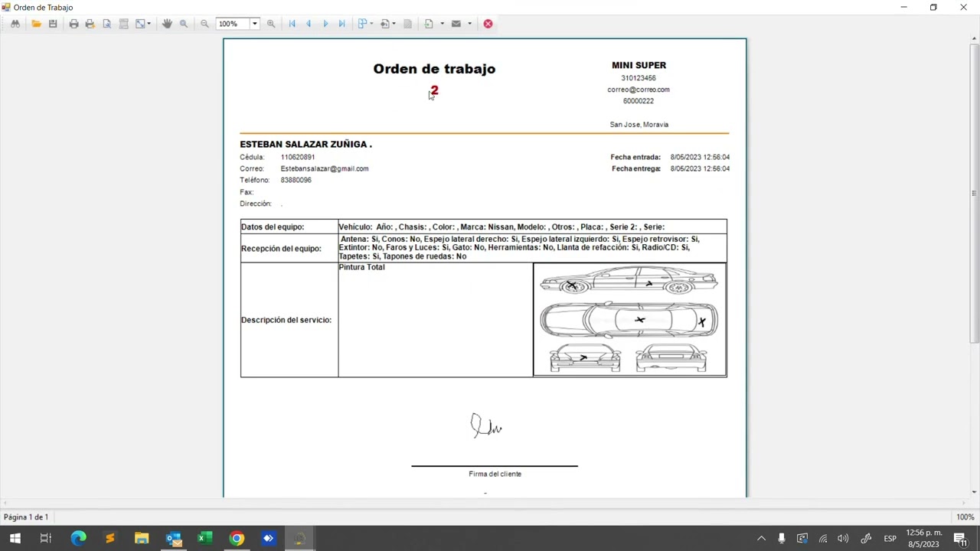Save the report with the floppy disk icon

53,24
